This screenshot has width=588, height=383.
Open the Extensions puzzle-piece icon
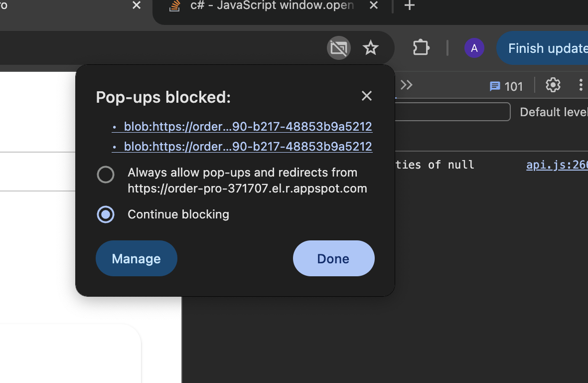click(421, 47)
